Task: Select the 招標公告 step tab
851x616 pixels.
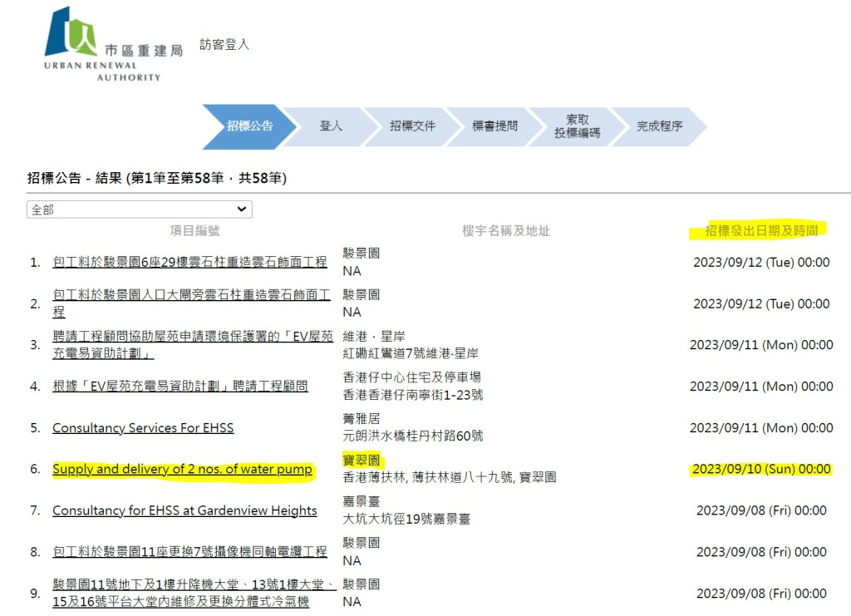Action: pyautogui.click(x=247, y=126)
